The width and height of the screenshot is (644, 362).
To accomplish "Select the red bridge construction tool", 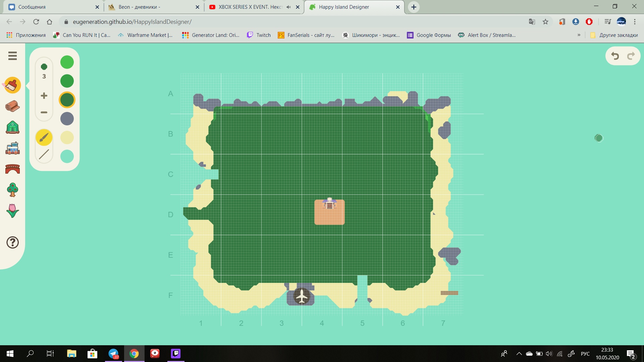I will [x=12, y=169].
